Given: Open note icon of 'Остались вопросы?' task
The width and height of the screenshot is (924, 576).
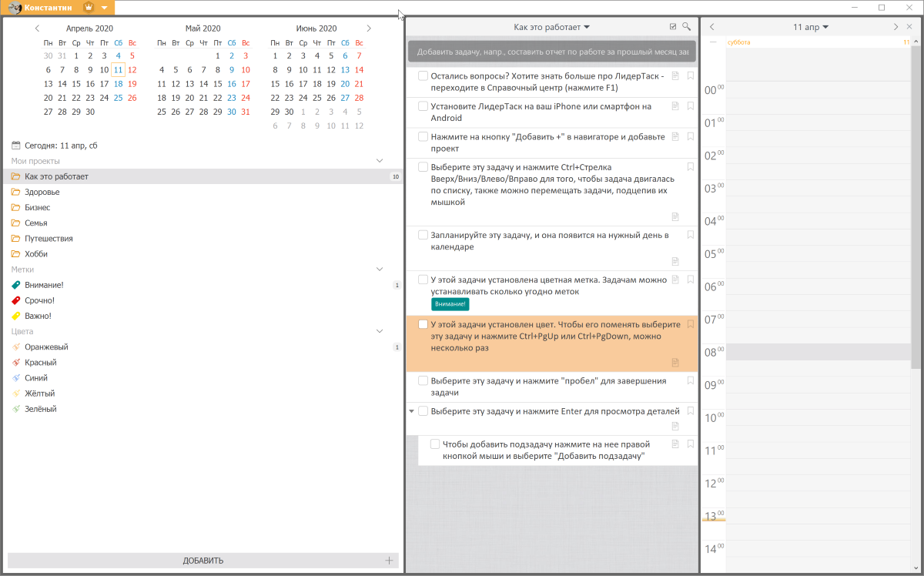Looking at the screenshot, I should point(675,76).
